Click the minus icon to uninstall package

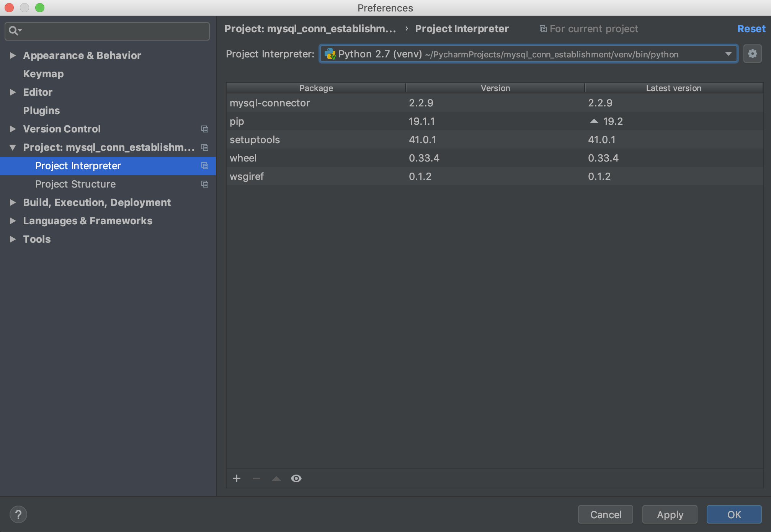click(256, 478)
